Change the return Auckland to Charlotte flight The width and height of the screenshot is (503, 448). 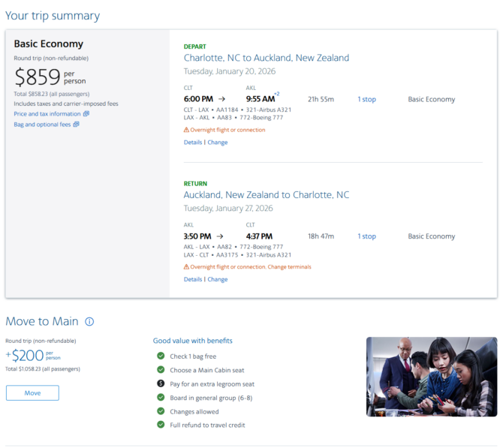[x=217, y=279]
